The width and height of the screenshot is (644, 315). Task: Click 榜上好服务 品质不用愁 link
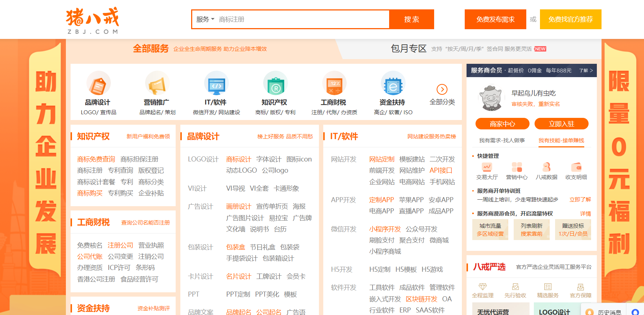click(x=285, y=136)
